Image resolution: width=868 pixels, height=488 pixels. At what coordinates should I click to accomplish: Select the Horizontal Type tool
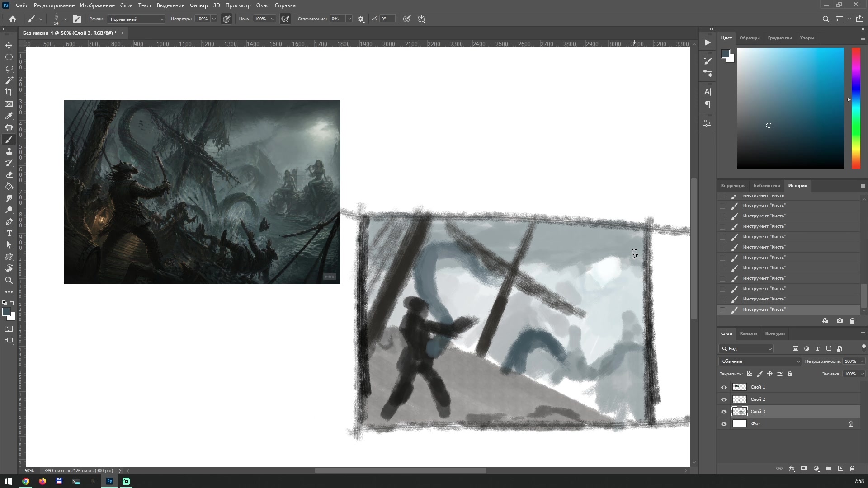[9, 234]
